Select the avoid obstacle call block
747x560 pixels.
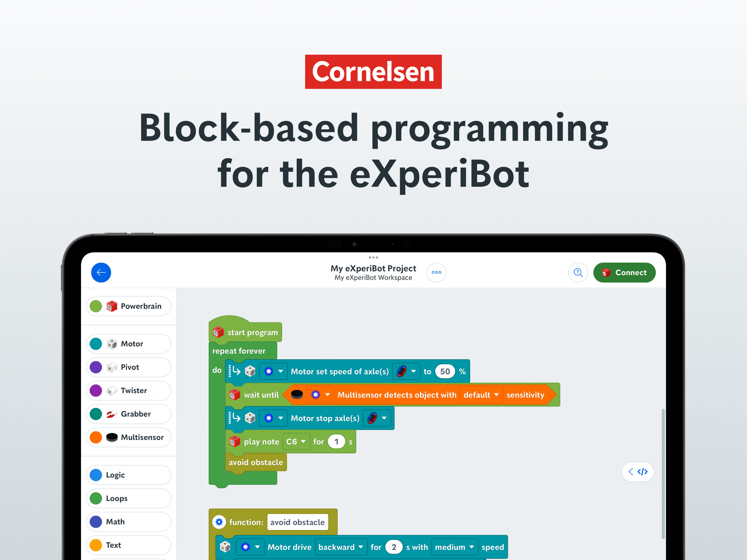(x=256, y=462)
